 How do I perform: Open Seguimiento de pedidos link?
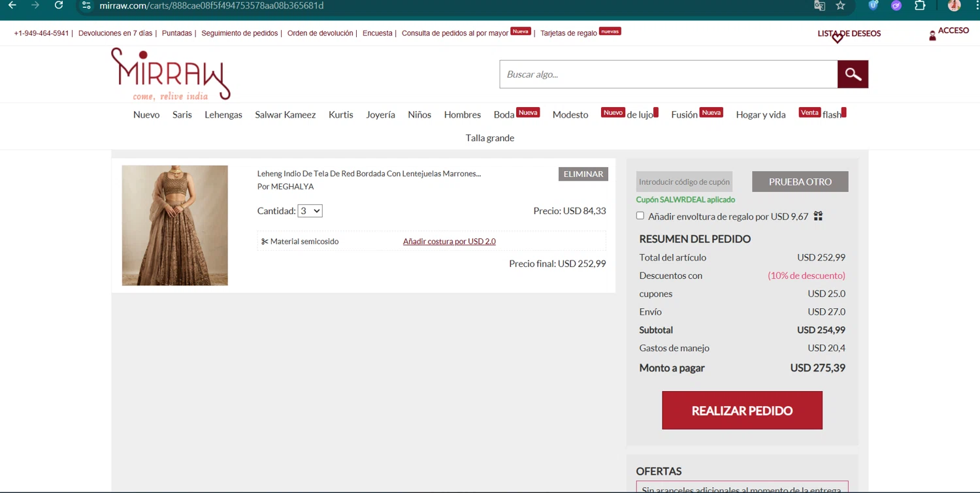click(x=240, y=33)
